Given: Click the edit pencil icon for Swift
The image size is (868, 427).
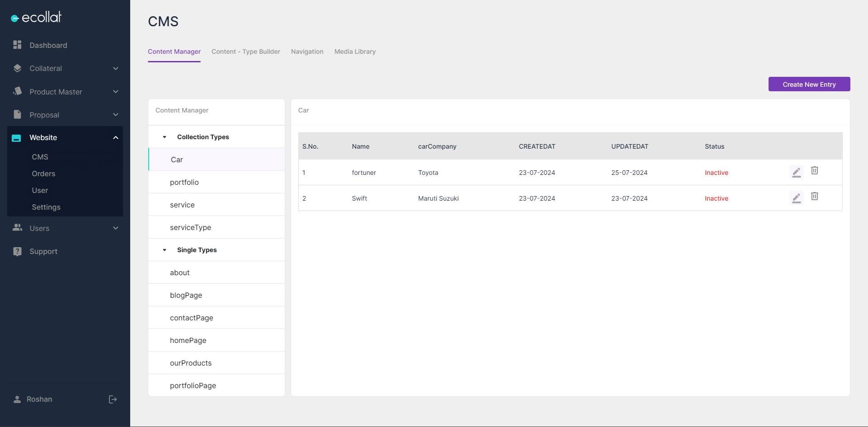Looking at the screenshot, I should (796, 198).
